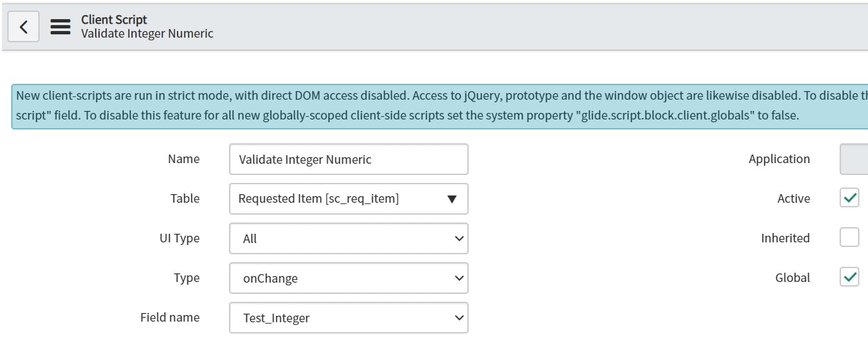
Task: Click the Active label text
Action: pos(793,199)
